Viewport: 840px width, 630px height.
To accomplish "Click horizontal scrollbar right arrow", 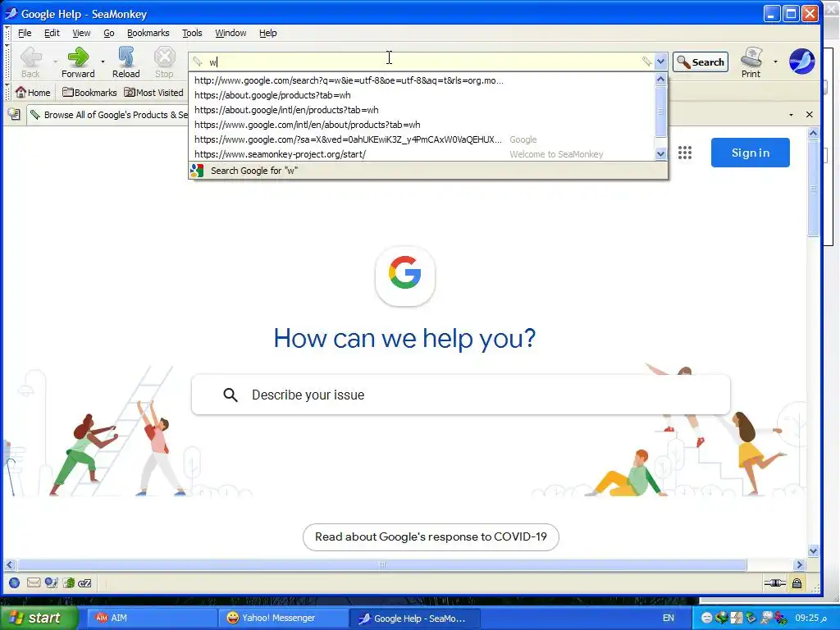I will (x=799, y=564).
